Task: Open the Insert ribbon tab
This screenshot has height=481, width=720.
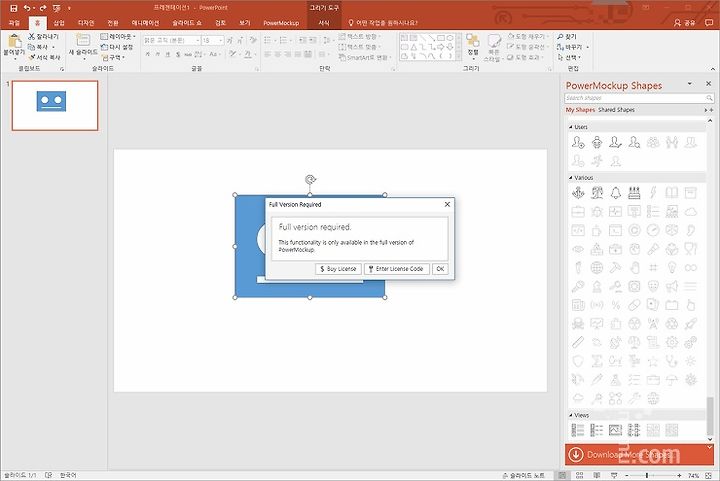Action: click(x=59, y=22)
